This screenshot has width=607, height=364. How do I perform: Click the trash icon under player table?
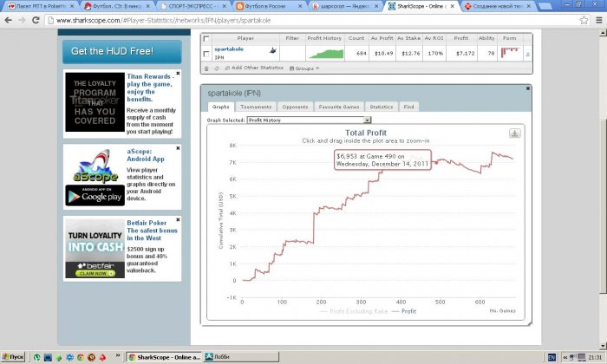206,68
